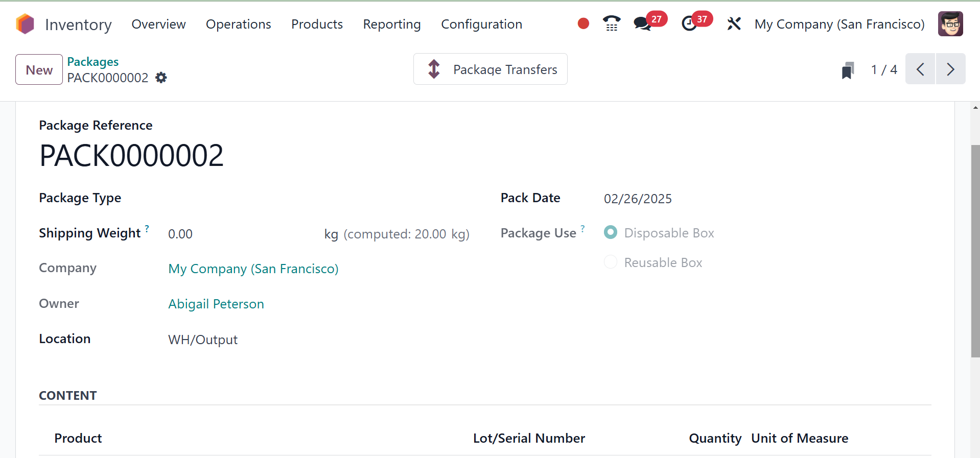The width and height of the screenshot is (980, 458).
Task: Select the Reusable Box radio option
Action: (611, 262)
